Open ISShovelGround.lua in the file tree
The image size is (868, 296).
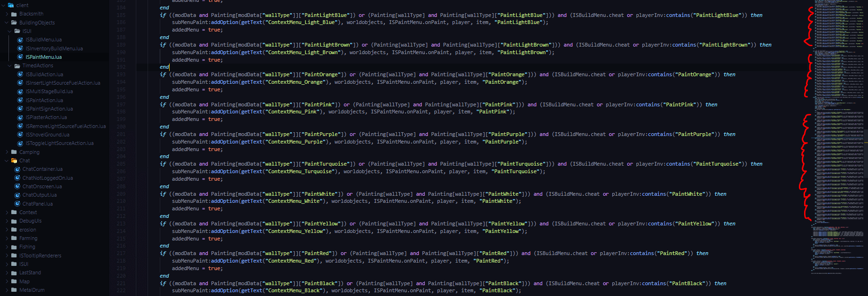[47, 135]
